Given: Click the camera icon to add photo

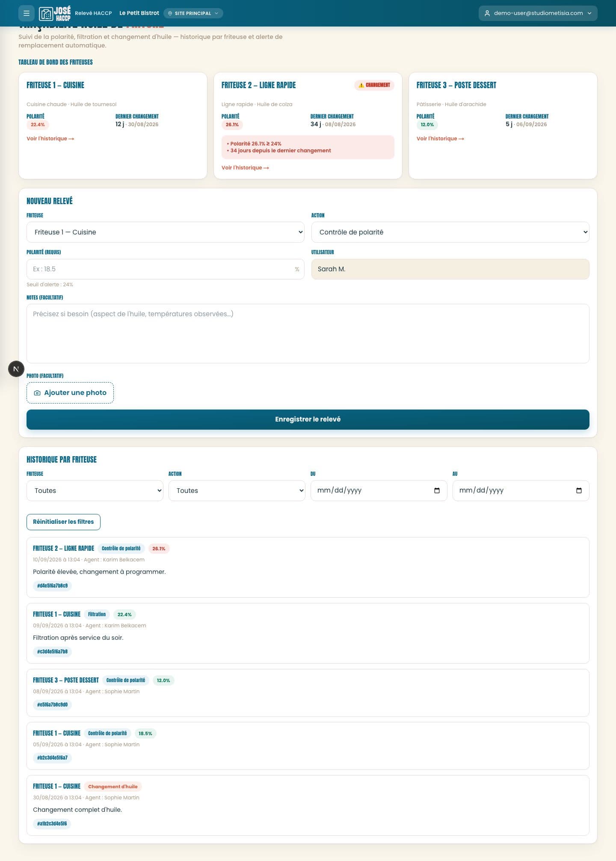Looking at the screenshot, I should point(37,393).
